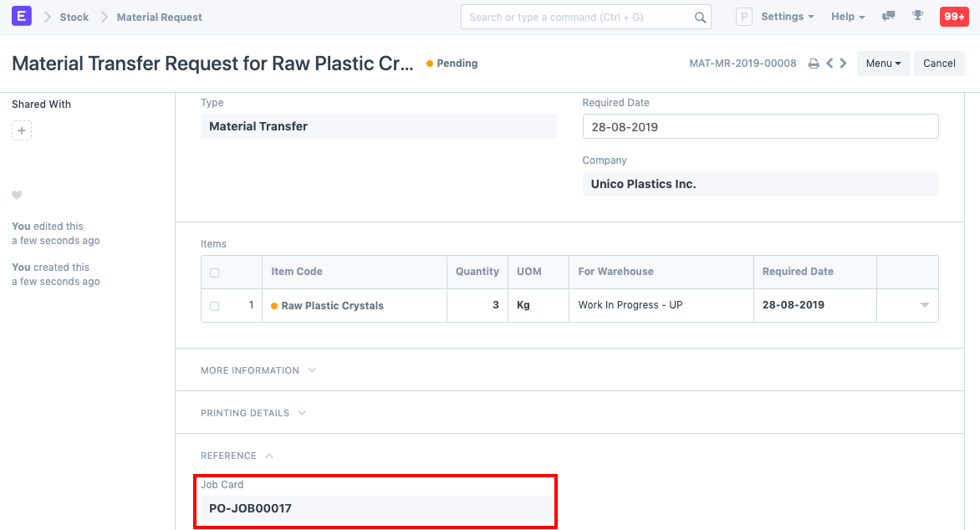Open the Help menu
Image resolution: width=980 pixels, height=530 pixels.
(x=848, y=17)
